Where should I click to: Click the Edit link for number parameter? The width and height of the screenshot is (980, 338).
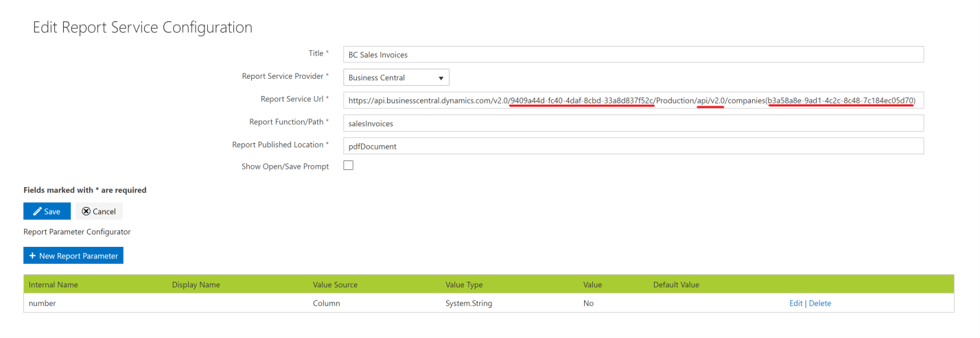tap(795, 303)
